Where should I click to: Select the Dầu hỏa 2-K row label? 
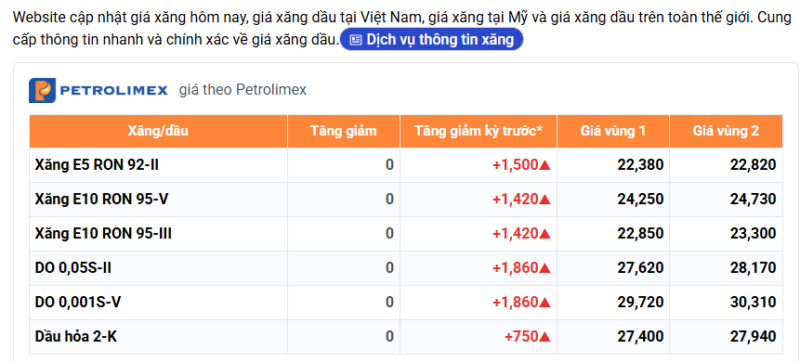76,337
